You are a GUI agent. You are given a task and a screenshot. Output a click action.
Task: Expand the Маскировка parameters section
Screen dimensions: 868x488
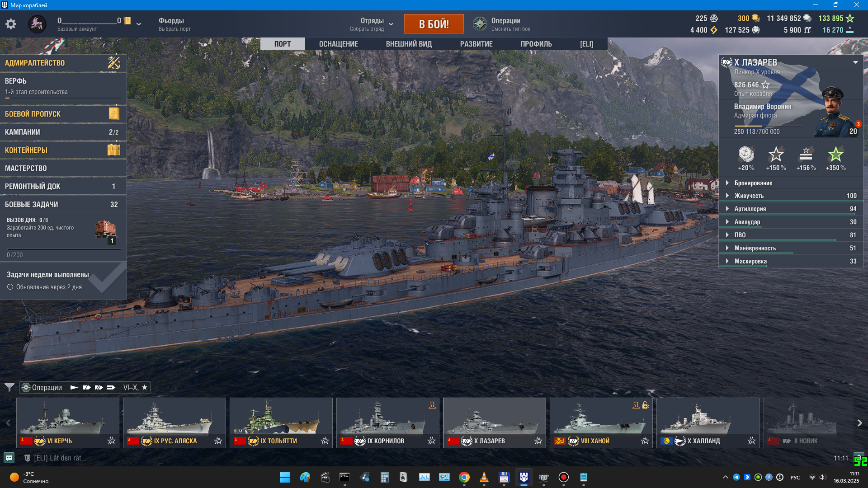pyautogui.click(x=791, y=261)
